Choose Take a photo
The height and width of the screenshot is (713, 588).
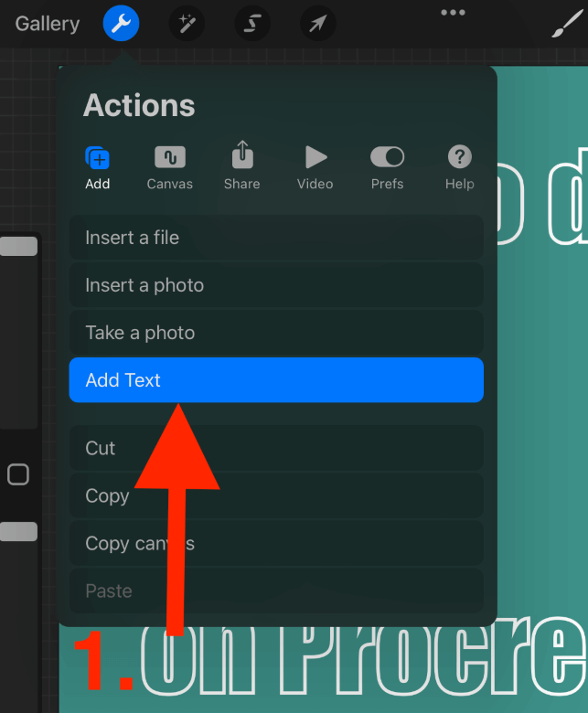click(276, 333)
